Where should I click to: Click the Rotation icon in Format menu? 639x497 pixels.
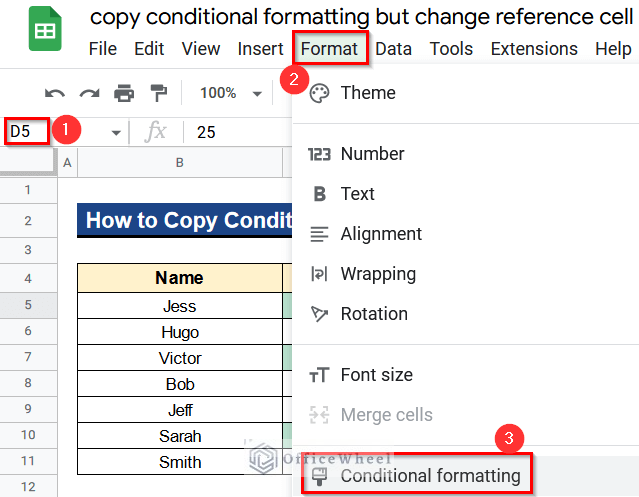[x=319, y=314]
